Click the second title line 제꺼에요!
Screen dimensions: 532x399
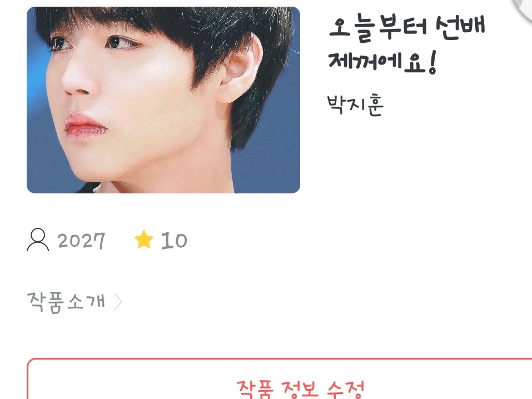tap(382, 62)
